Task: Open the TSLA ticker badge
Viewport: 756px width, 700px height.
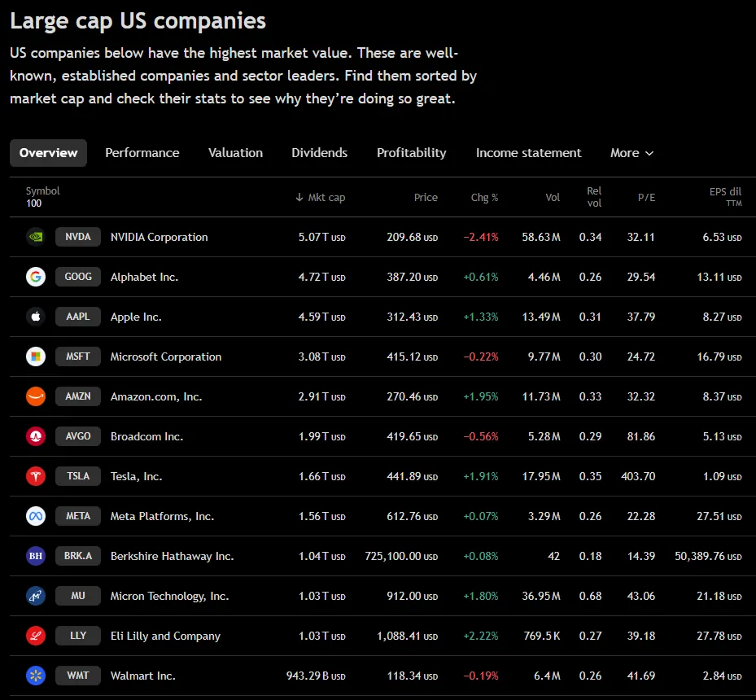Action: 78,476
